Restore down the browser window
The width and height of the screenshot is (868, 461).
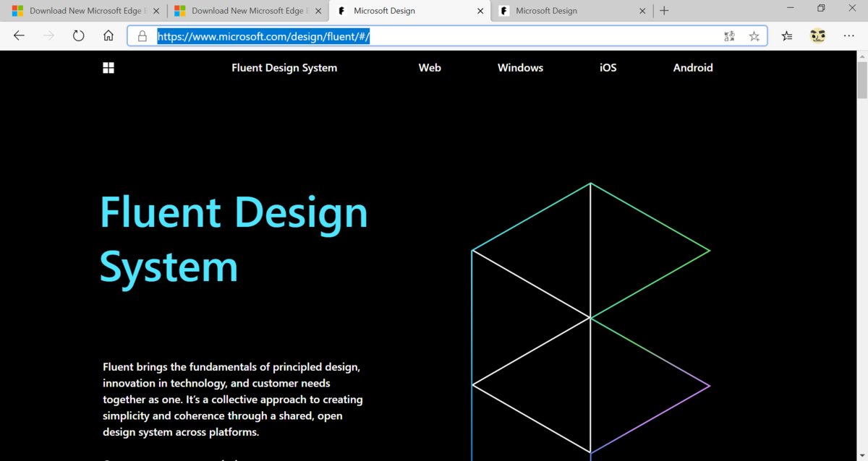pos(821,9)
